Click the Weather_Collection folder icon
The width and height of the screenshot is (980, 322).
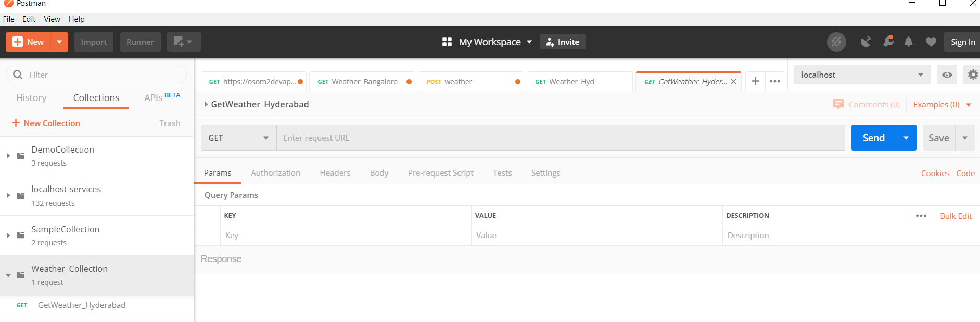point(21,275)
